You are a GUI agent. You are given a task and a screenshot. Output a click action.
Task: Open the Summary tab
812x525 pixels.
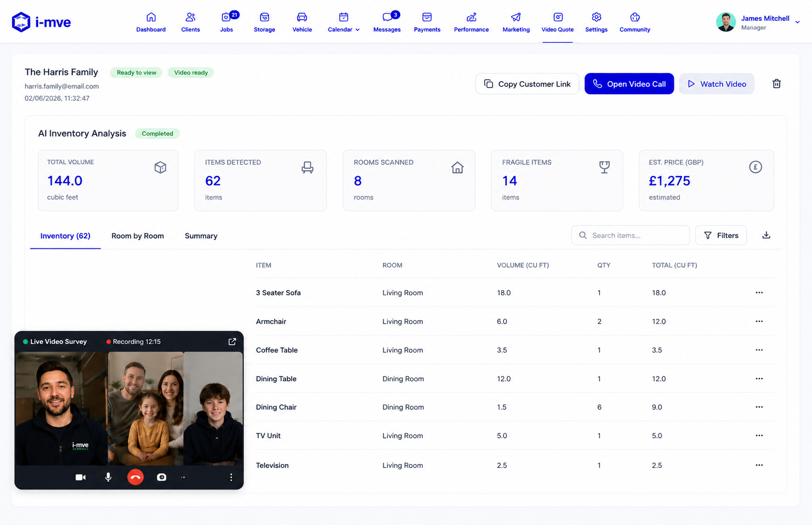[201, 236]
